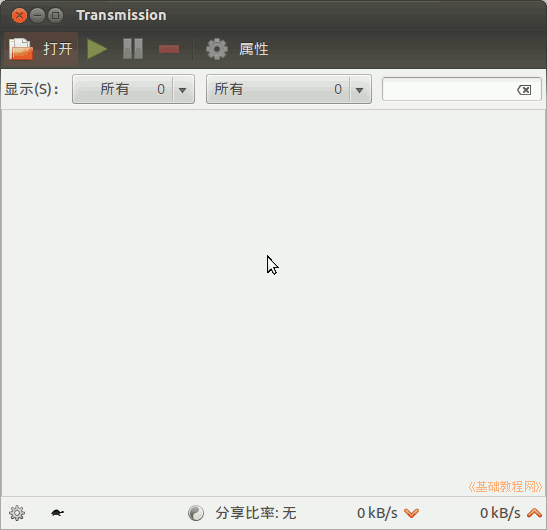The image size is (547, 530).
Task: Pause torrent using the pause bars icon
Action: click(x=133, y=49)
